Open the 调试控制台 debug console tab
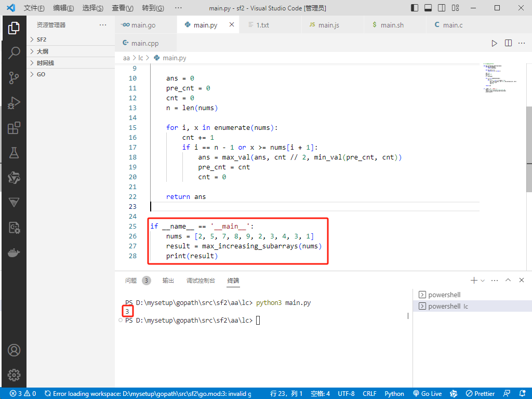Image resolution: width=532 pixels, height=399 pixels. (201, 280)
